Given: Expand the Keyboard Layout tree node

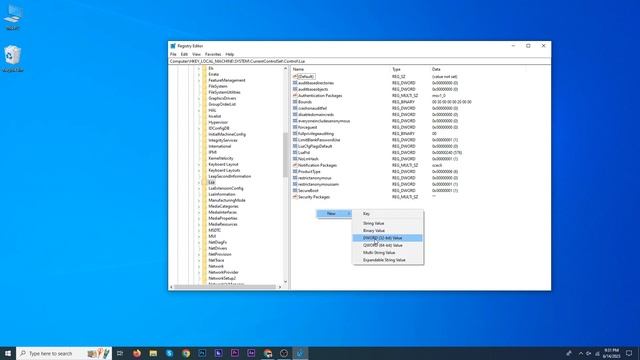Looking at the screenshot, I should click(x=199, y=164).
